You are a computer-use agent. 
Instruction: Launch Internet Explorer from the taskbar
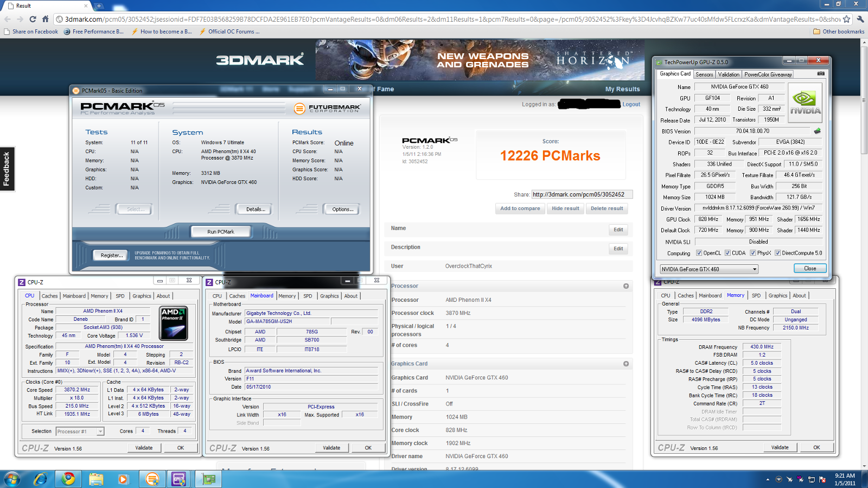(x=41, y=479)
